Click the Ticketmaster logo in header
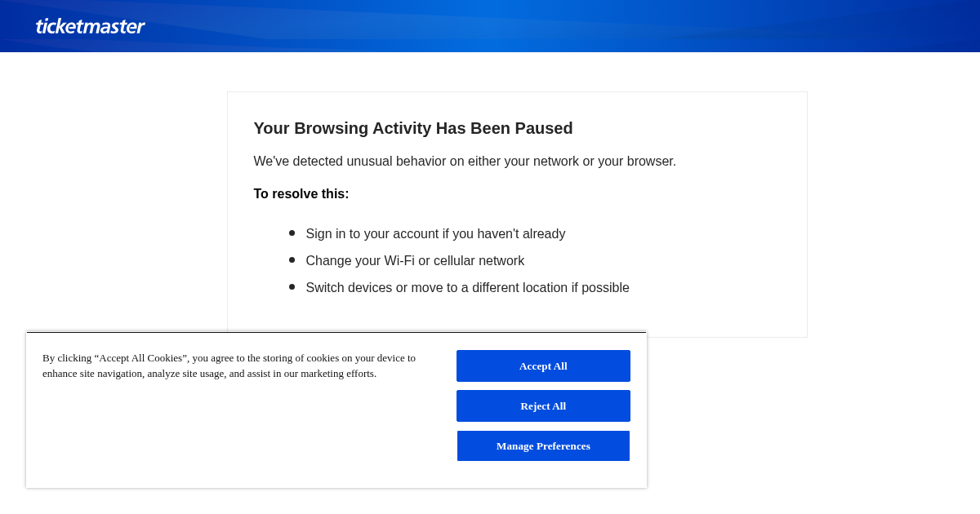Image resolution: width=980 pixels, height=514 pixels. (90, 26)
